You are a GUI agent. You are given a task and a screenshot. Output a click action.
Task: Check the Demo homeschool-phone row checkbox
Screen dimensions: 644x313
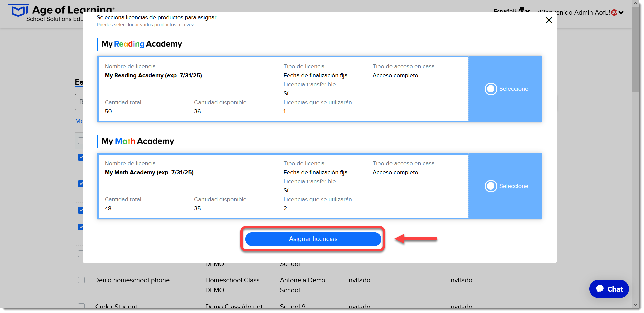pyautogui.click(x=81, y=280)
